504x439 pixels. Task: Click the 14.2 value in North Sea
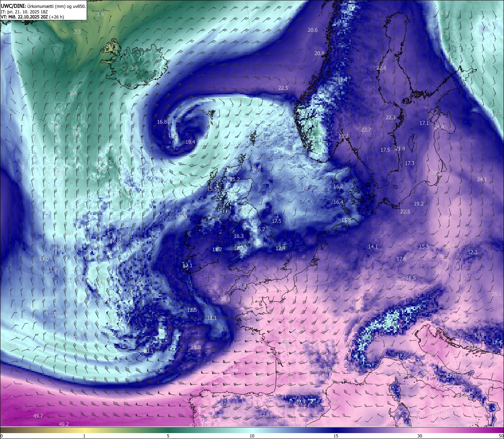point(307,189)
